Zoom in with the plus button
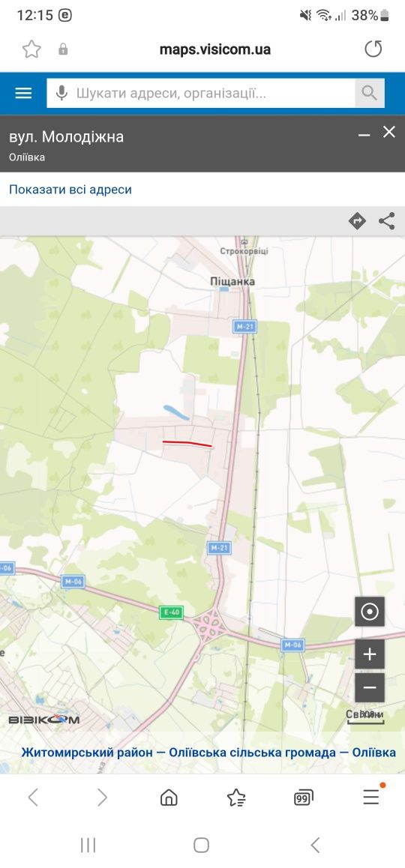The image size is (405, 868). (370, 654)
